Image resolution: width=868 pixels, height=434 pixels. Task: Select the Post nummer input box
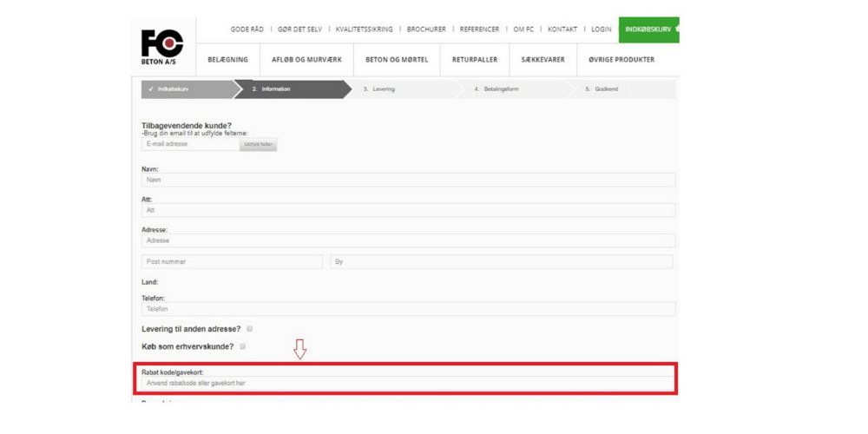tap(232, 261)
